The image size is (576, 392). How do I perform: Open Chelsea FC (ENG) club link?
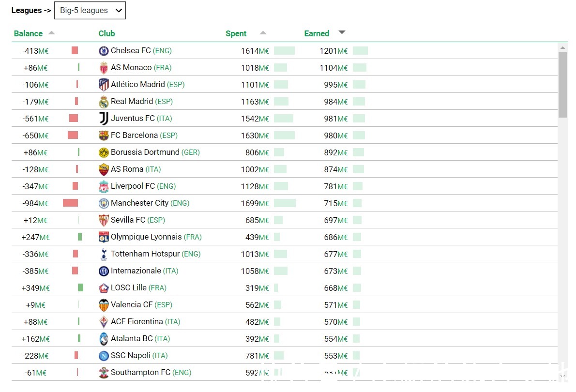click(x=141, y=51)
